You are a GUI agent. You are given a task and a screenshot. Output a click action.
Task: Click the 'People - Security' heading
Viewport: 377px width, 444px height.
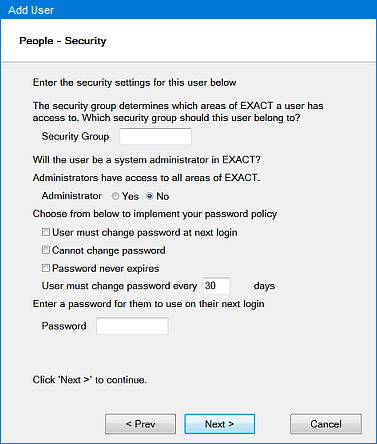(x=63, y=41)
